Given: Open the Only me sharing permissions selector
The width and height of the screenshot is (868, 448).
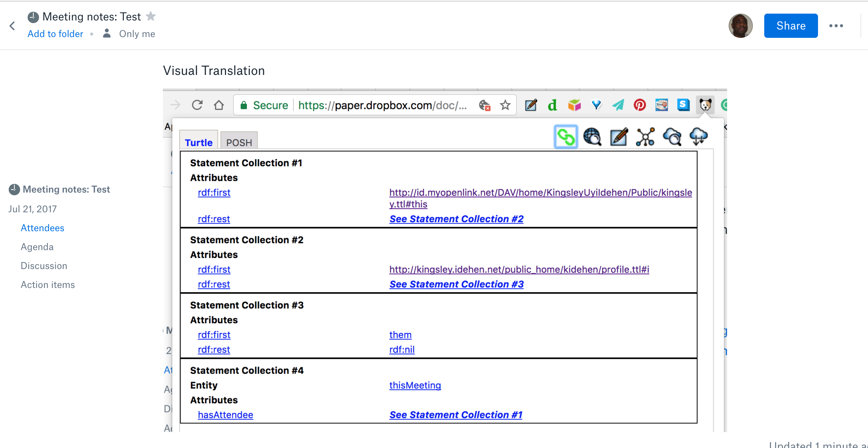Looking at the screenshot, I should (137, 34).
